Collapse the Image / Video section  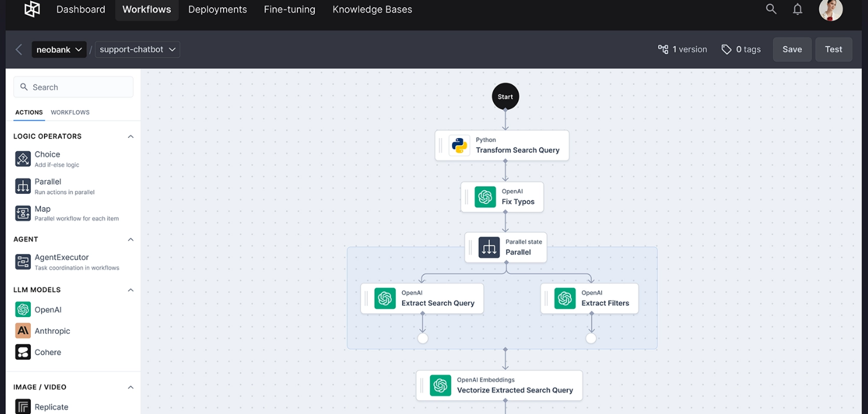pos(130,387)
